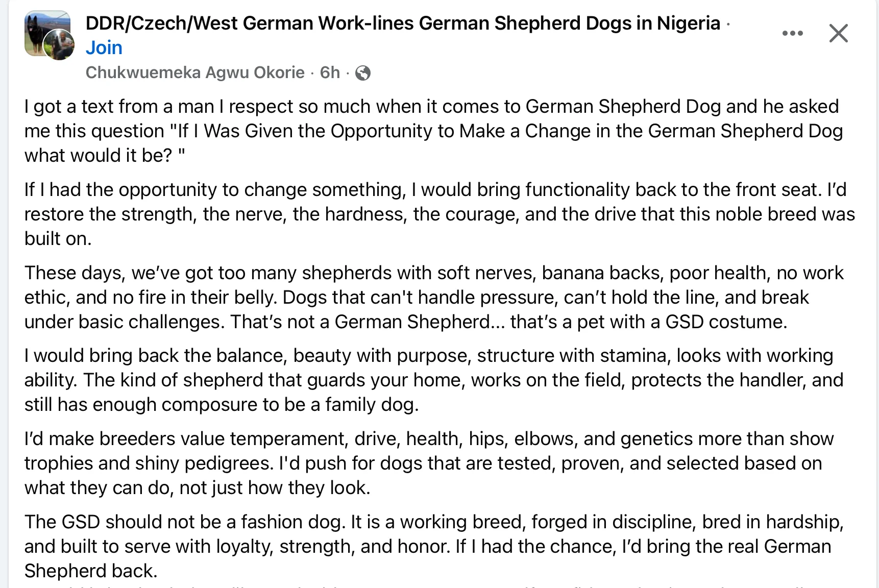Click the paragraph about bringing functionality back
The width and height of the screenshot is (879, 588).
click(439, 214)
